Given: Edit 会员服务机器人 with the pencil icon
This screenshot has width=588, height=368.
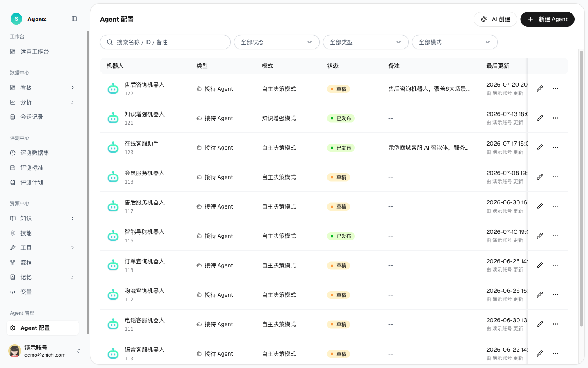Looking at the screenshot, I should pos(540,177).
